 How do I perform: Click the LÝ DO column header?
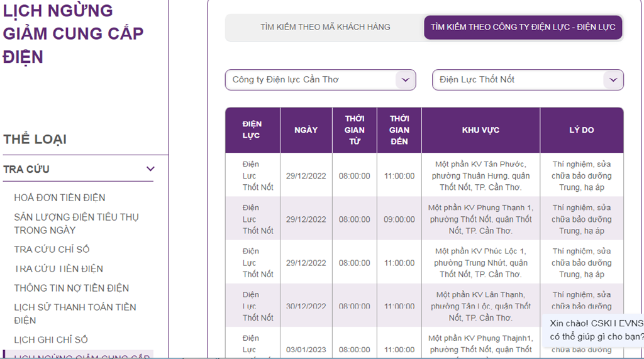[581, 130]
